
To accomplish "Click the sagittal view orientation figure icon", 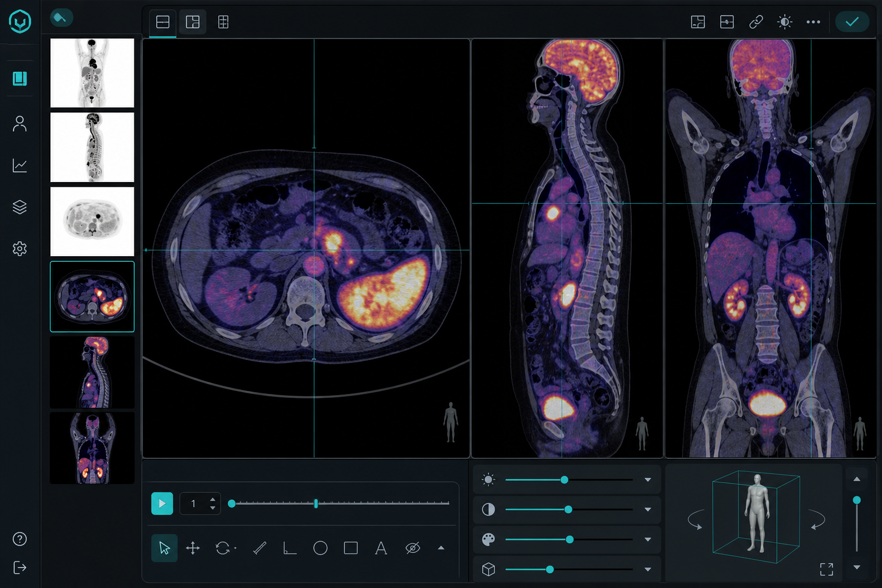I will tap(642, 434).
